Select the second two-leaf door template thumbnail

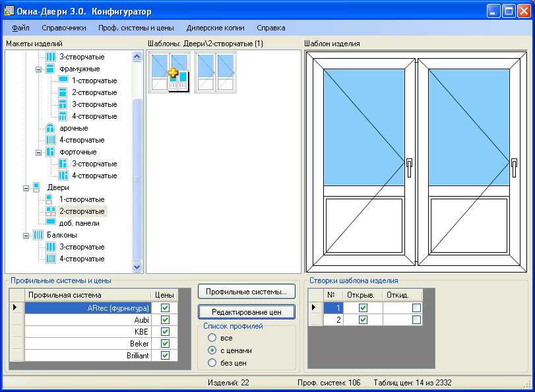tap(216, 73)
